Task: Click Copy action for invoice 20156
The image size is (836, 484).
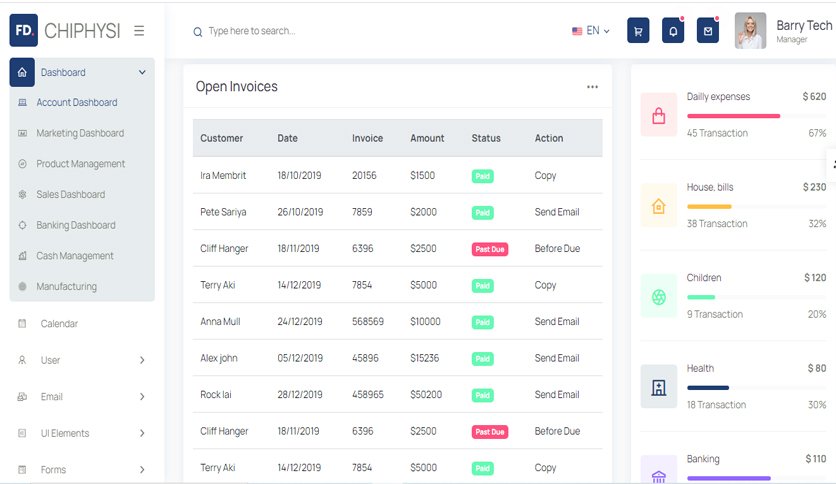Action: tap(545, 176)
